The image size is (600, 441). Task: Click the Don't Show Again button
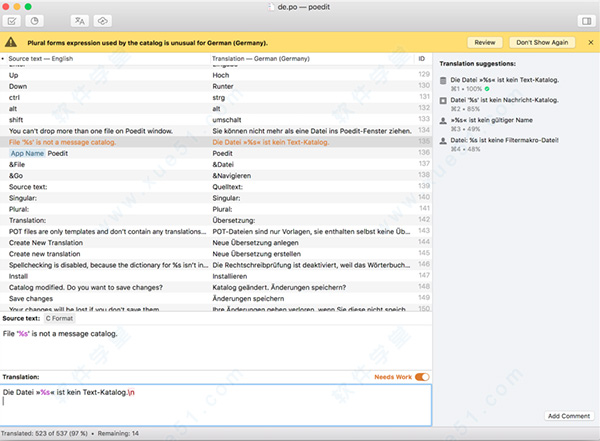click(542, 42)
